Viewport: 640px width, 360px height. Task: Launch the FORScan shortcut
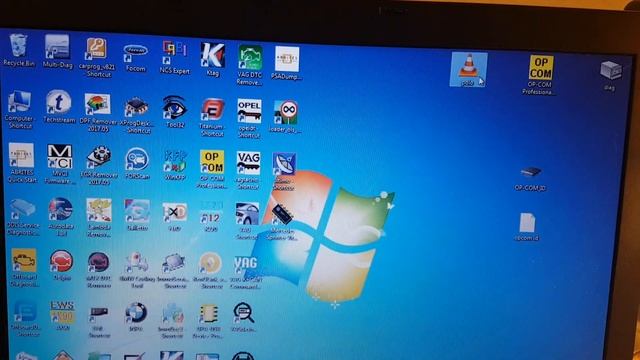[137, 160]
